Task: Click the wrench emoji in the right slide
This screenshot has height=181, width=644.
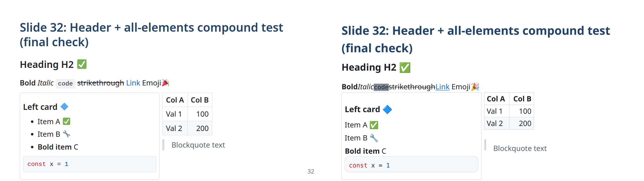Action: (374, 138)
